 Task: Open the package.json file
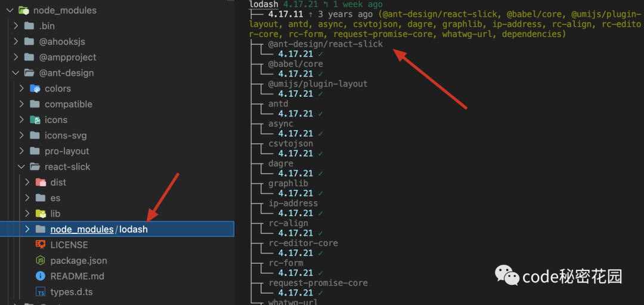79,260
